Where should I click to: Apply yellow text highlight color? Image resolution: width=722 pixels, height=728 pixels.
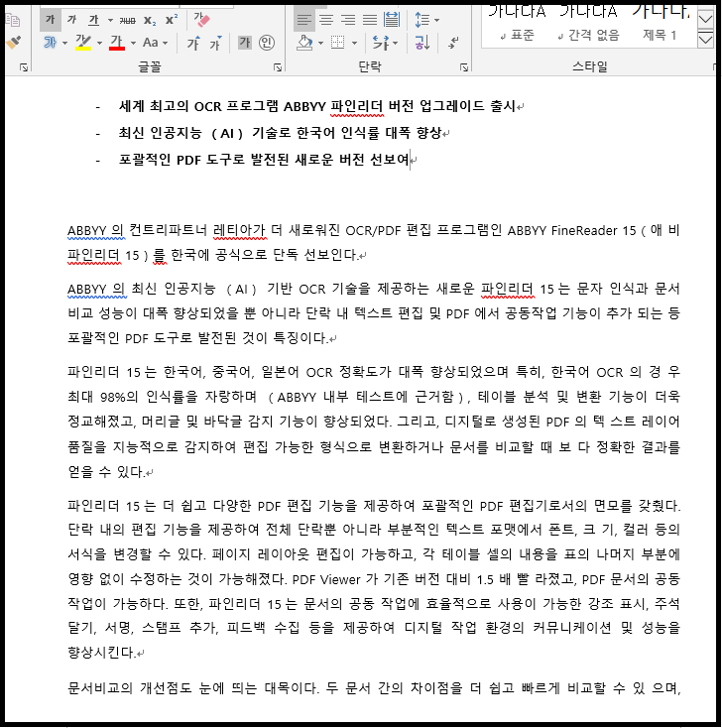[83, 43]
